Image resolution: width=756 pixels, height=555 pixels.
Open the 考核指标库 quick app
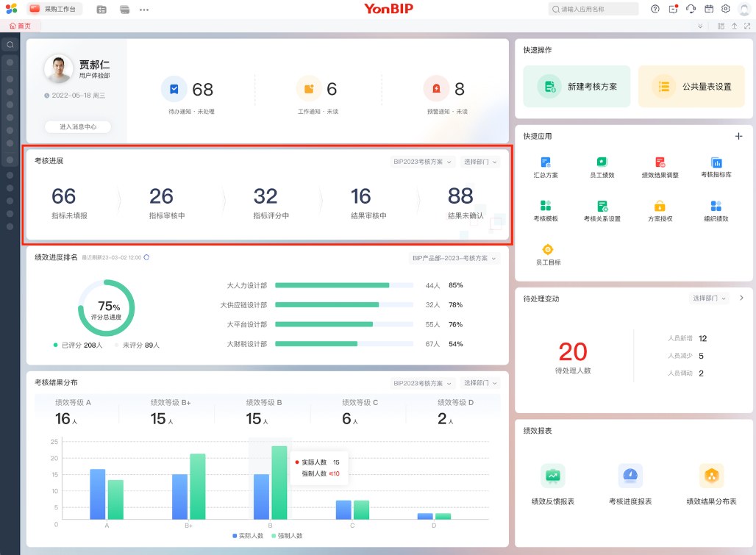point(716,167)
